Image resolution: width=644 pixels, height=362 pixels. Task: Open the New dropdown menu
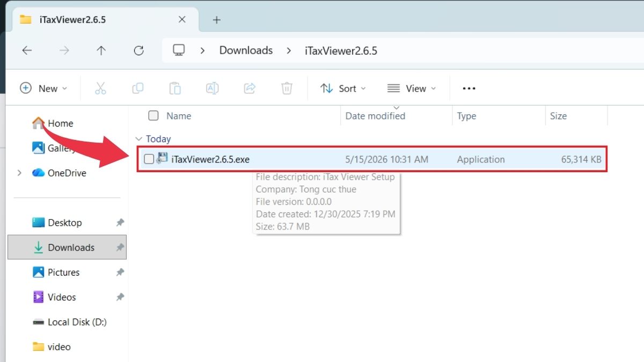tap(43, 88)
